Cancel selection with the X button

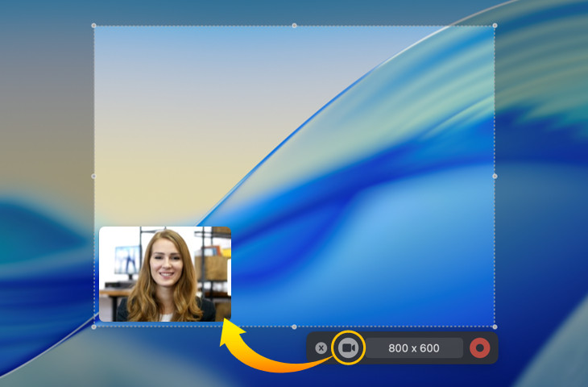(321, 348)
